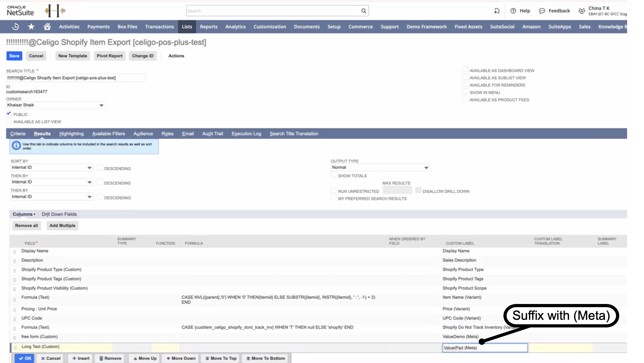The width and height of the screenshot is (644, 363).
Task: Grab the drag handle on Display Name row
Action: coord(15,252)
